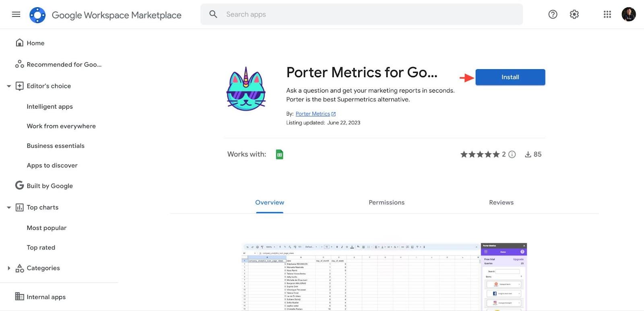Expand the Categories section arrow
This screenshot has width=644, height=311.
point(9,268)
